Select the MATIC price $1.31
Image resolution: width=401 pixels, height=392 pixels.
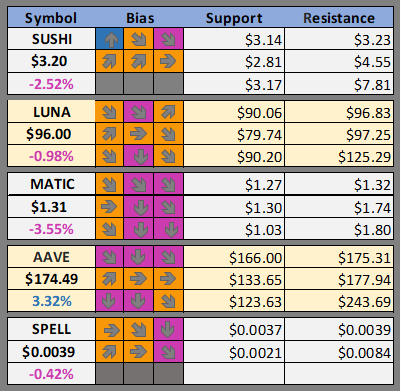point(49,207)
